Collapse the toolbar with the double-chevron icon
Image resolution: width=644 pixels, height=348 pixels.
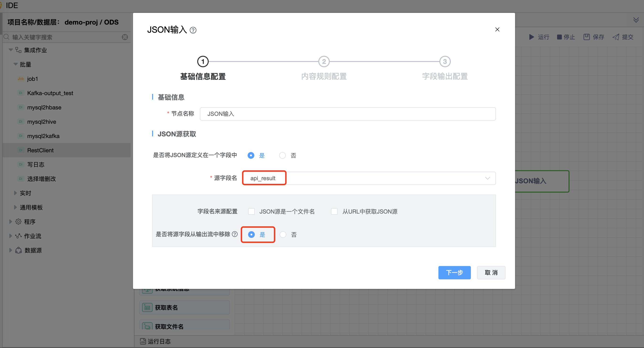(636, 20)
